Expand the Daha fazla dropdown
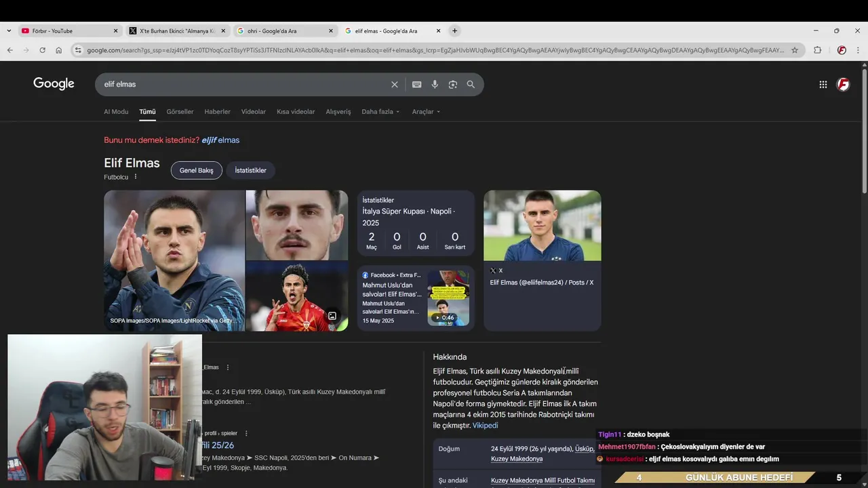Screen dimensions: 868x488 pos(380,112)
